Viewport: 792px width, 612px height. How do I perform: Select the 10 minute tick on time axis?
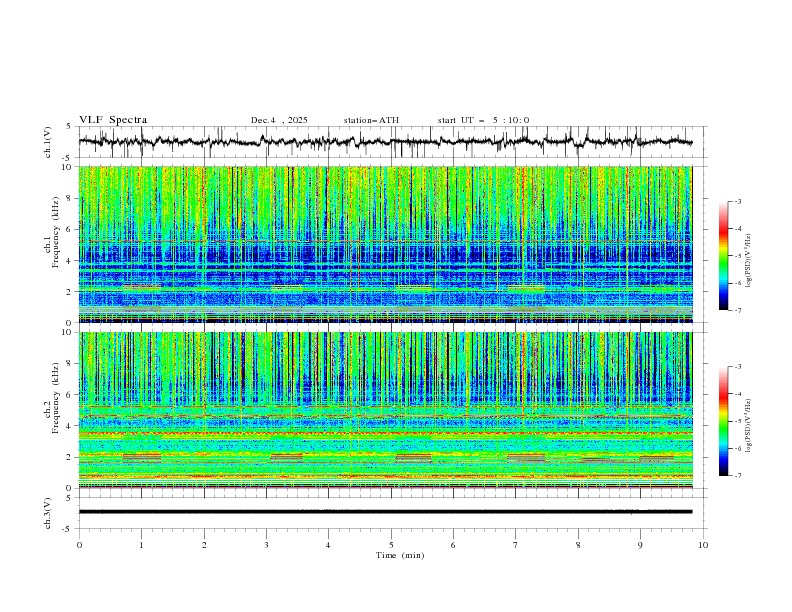coord(703,544)
